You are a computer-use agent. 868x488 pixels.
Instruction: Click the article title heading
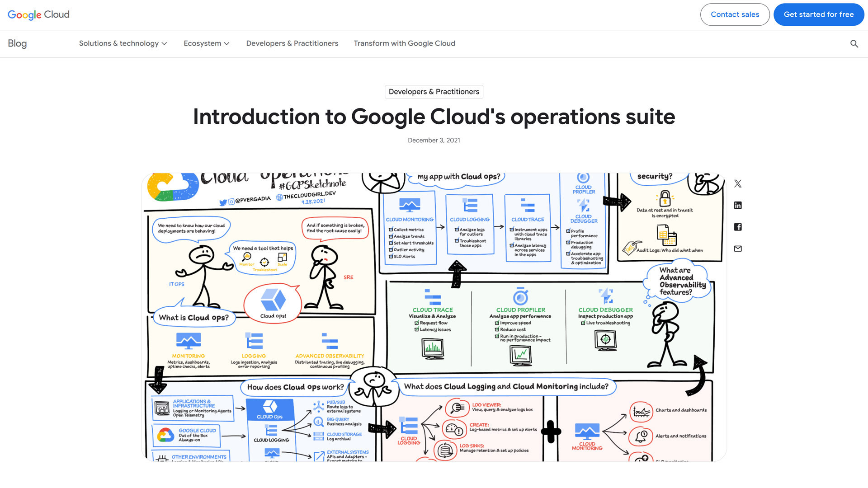coord(434,117)
